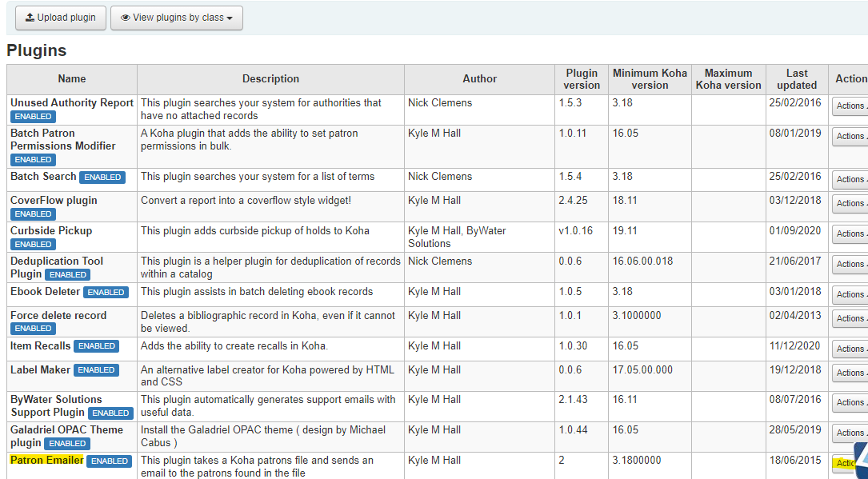The image size is (868, 479).
Task: Click last updated date 18/06/2015
Action: [x=795, y=460]
